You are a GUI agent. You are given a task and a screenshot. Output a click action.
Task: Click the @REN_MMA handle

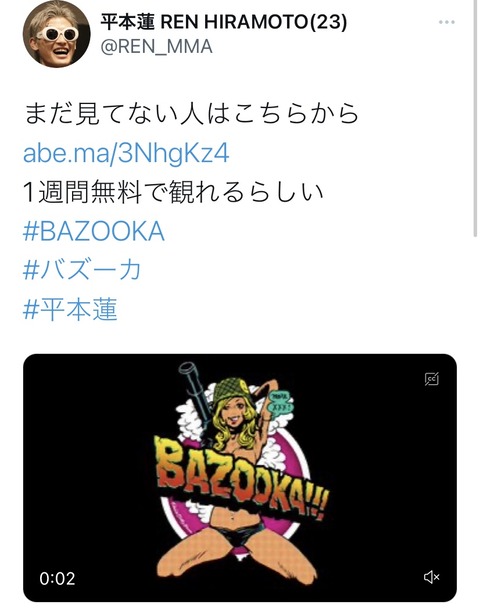pos(157,47)
